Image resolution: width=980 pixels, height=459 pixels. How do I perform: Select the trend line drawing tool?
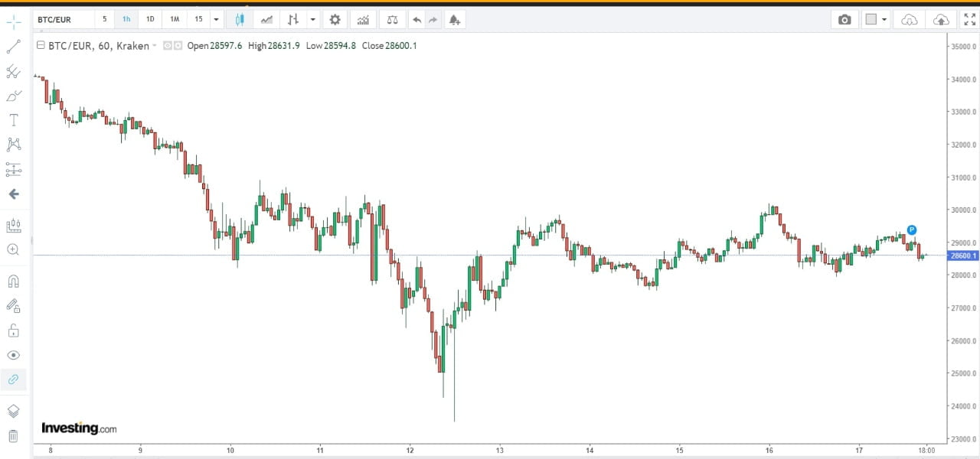(x=13, y=47)
